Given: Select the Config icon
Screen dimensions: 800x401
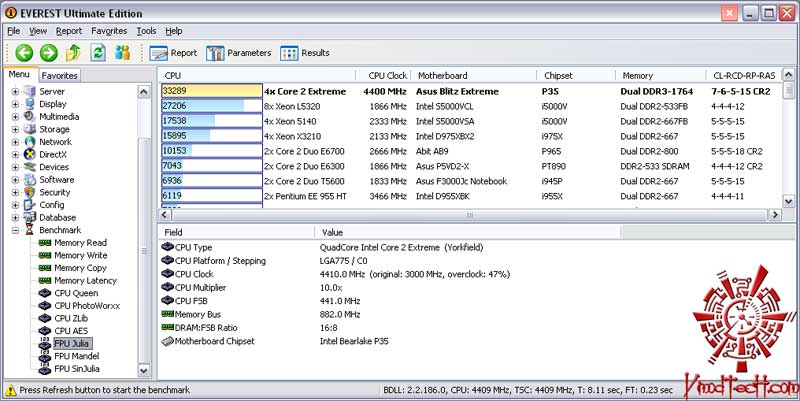Looking at the screenshot, I should tap(30, 205).
